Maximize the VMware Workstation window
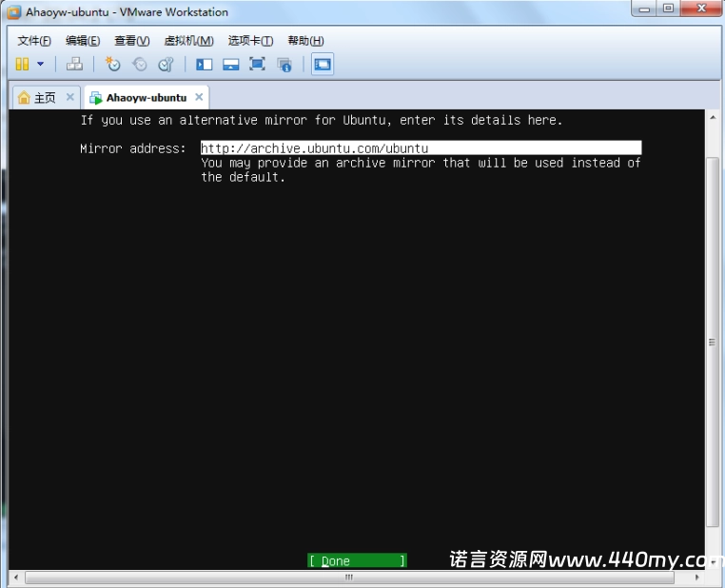The width and height of the screenshot is (725, 588). (668, 9)
